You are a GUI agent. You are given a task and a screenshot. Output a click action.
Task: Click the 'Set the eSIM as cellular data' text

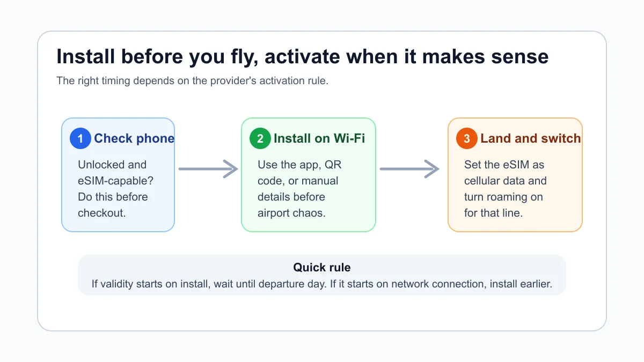click(506, 173)
